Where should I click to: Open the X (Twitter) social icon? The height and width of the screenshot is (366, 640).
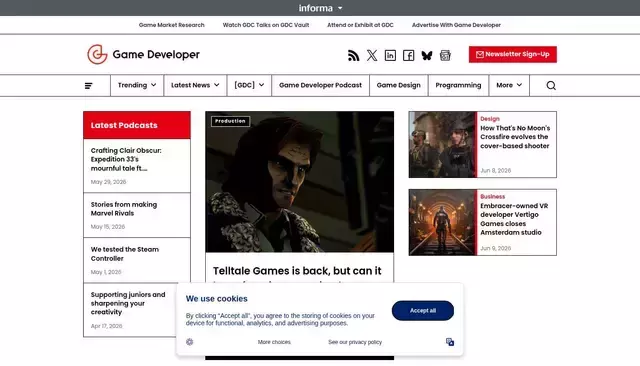tap(372, 55)
